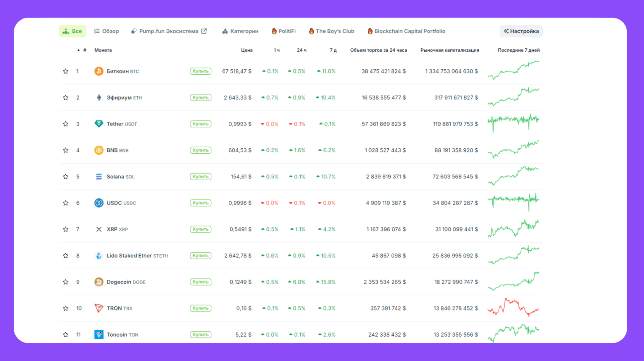The width and height of the screenshot is (644, 361).
Task: Click the USDC coin logo
Action: coord(99,203)
